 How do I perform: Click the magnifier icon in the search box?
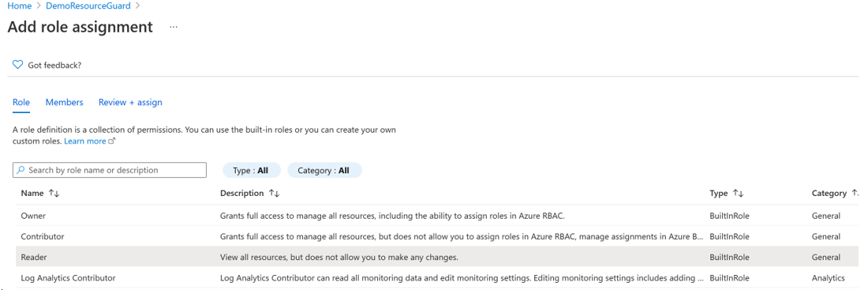(x=21, y=170)
